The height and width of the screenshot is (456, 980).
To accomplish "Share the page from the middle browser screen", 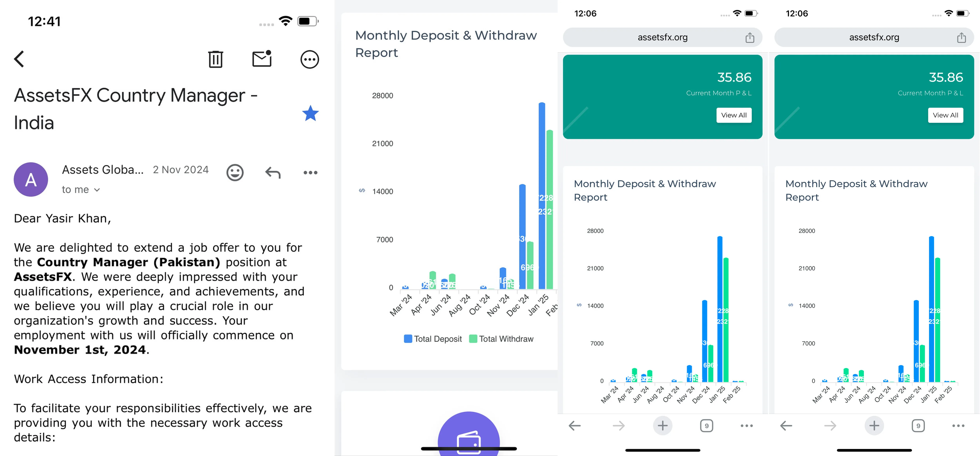I will click(x=750, y=37).
